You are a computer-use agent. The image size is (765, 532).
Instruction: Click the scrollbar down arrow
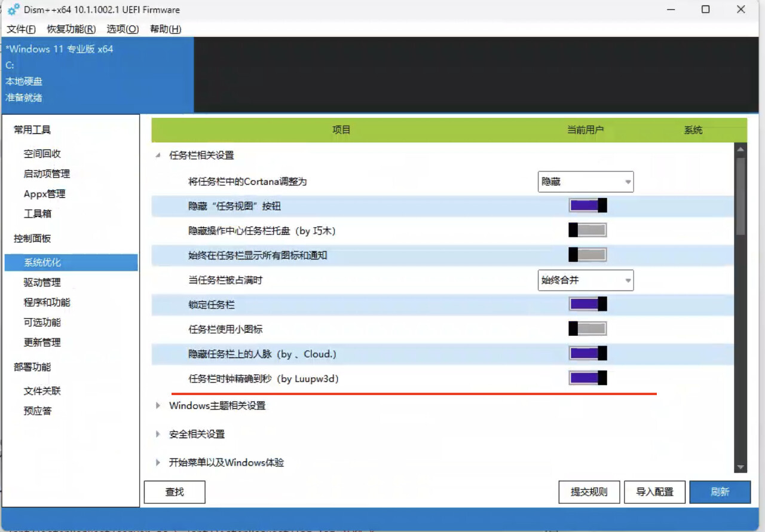pos(741,467)
